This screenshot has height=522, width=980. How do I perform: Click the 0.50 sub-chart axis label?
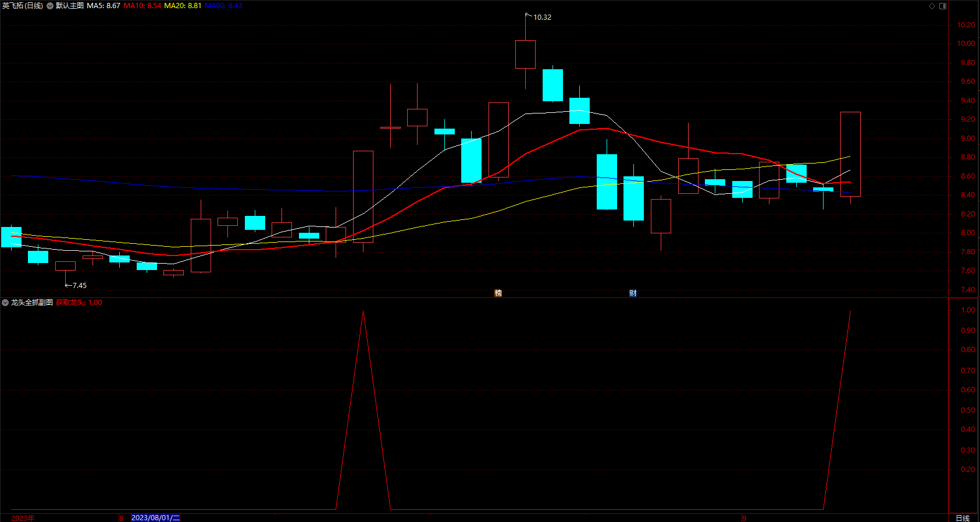pos(968,410)
